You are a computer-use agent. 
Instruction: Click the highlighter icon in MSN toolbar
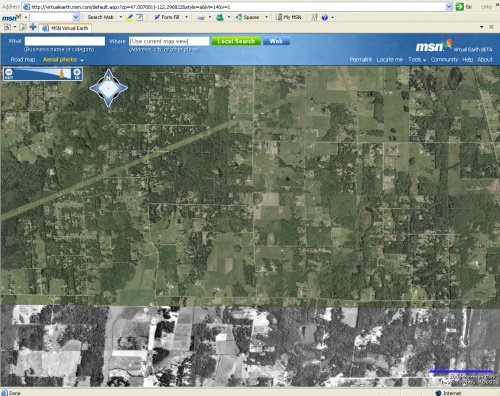129,17
